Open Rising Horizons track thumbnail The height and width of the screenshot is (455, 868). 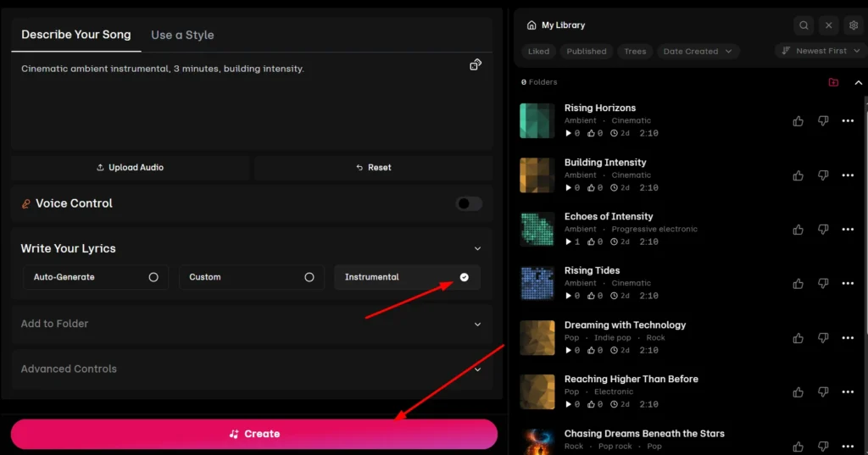pyautogui.click(x=537, y=120)
